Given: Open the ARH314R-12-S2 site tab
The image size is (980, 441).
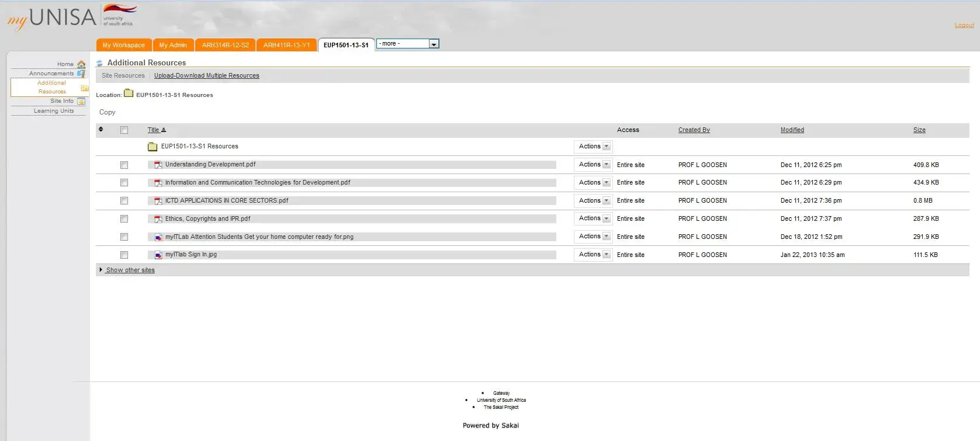Looking at the screenshot, I should click(225, 45).
